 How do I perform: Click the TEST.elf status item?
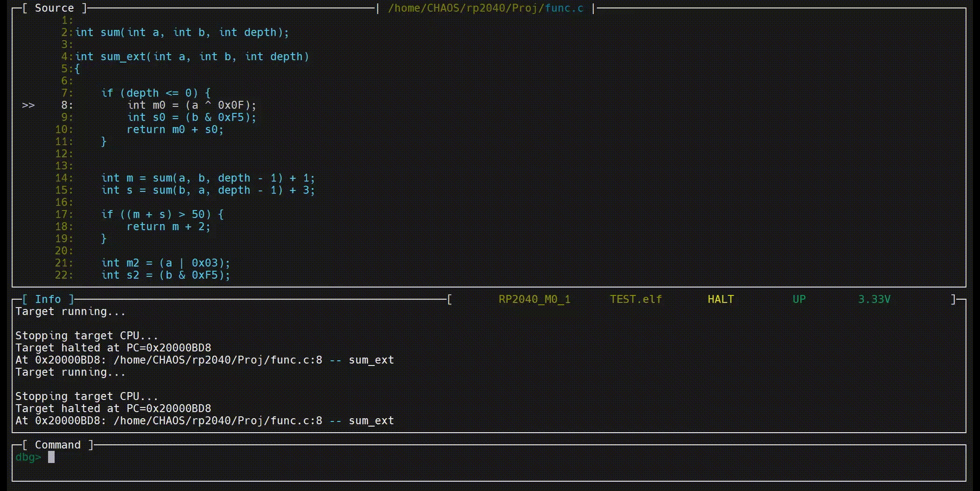pos(636,299)
